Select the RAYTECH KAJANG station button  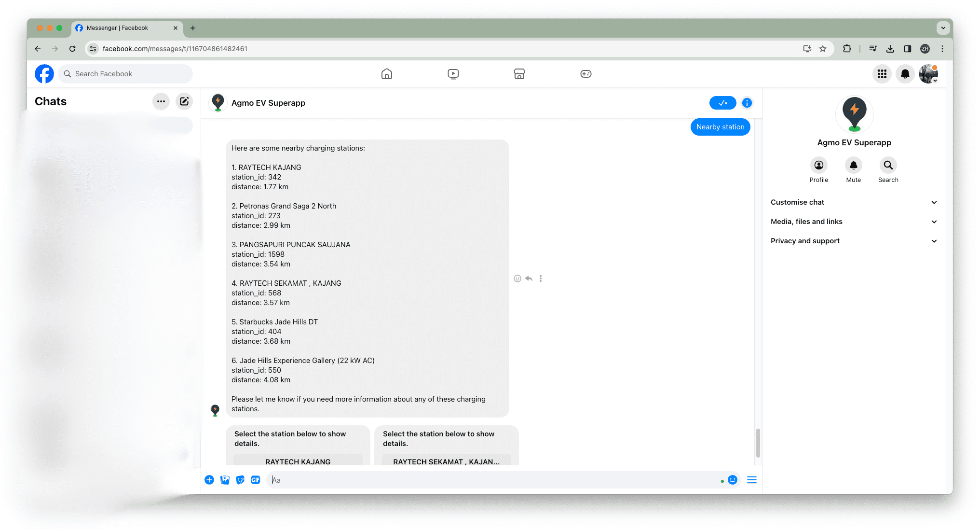(x=298, y=460)
